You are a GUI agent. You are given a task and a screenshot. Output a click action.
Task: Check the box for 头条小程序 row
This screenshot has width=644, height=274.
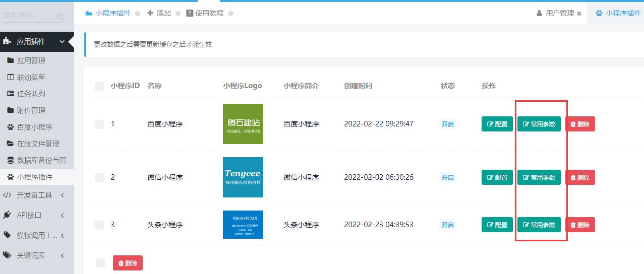pos(99,225)
